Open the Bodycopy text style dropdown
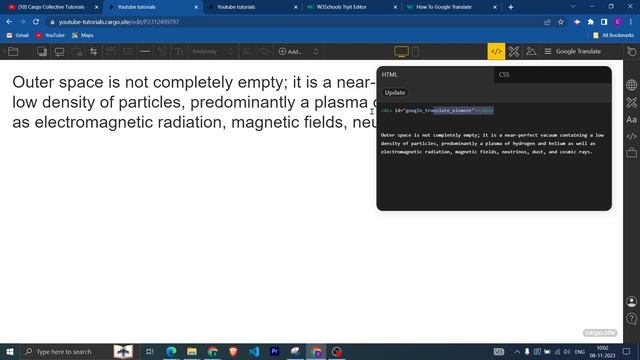This screenshot has height=360, width=640. [x=212, y=51]
